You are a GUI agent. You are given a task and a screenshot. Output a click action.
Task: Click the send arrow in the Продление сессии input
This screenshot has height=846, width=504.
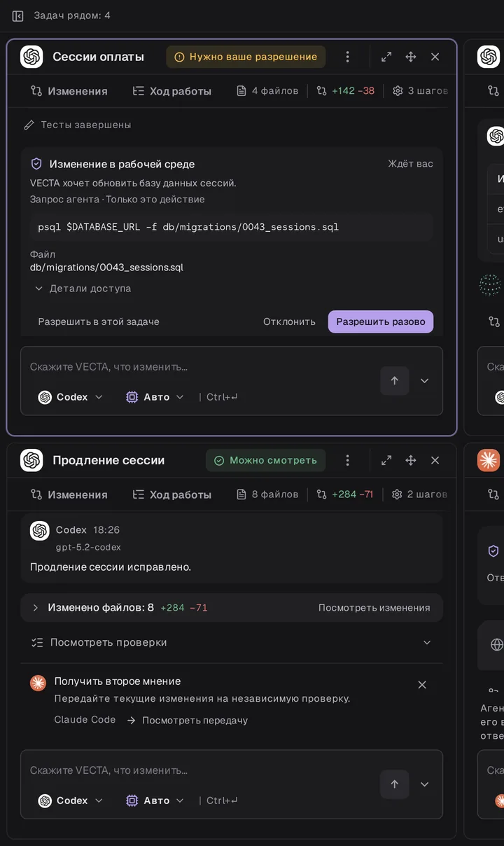394,784
